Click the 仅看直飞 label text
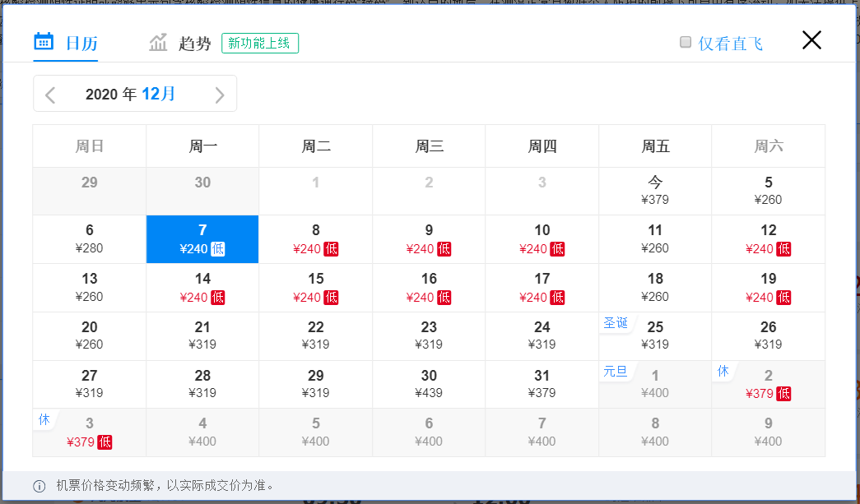 pos(730,44)
